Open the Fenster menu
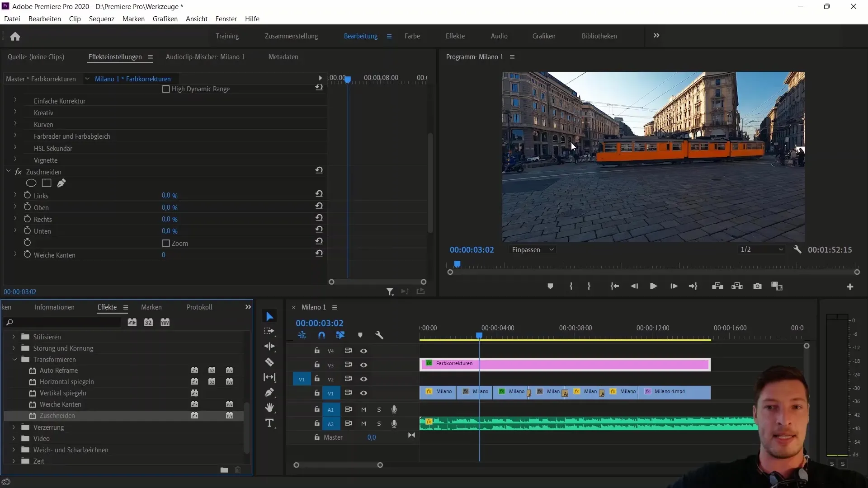Image resolution: width=868 pixels, height=488 pixels. coord(226,19)
